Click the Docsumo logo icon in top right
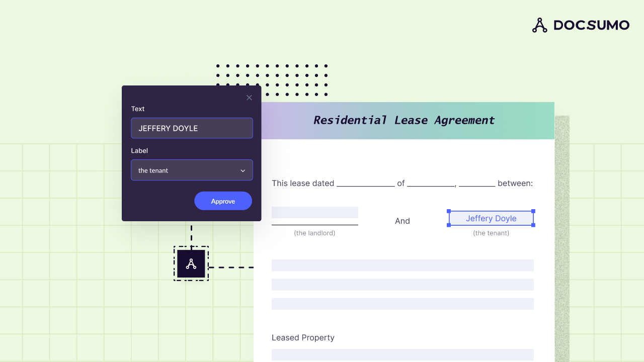The height and width of the screenshot is (362, 644). pyautogui.click(x=539, y=25)
